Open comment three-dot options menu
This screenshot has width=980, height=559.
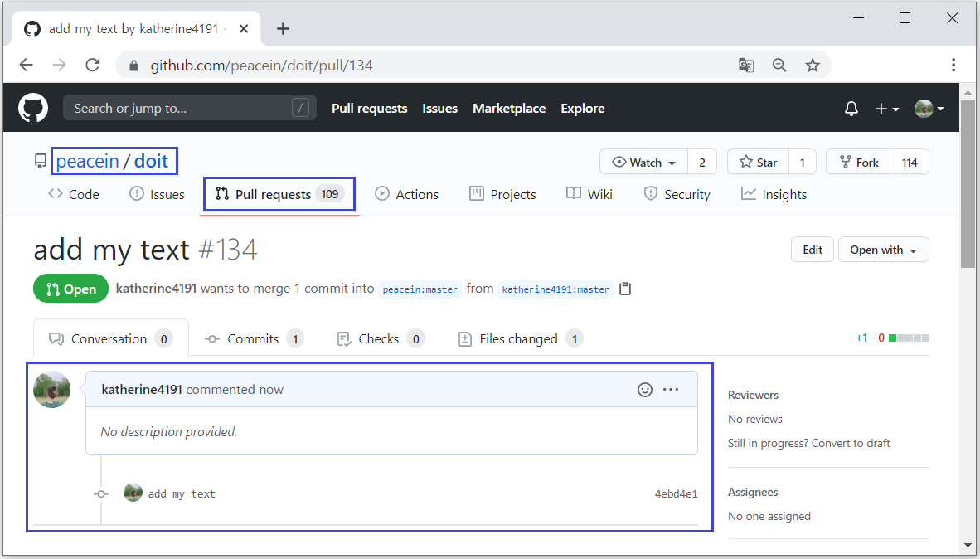tap(671, 390)
